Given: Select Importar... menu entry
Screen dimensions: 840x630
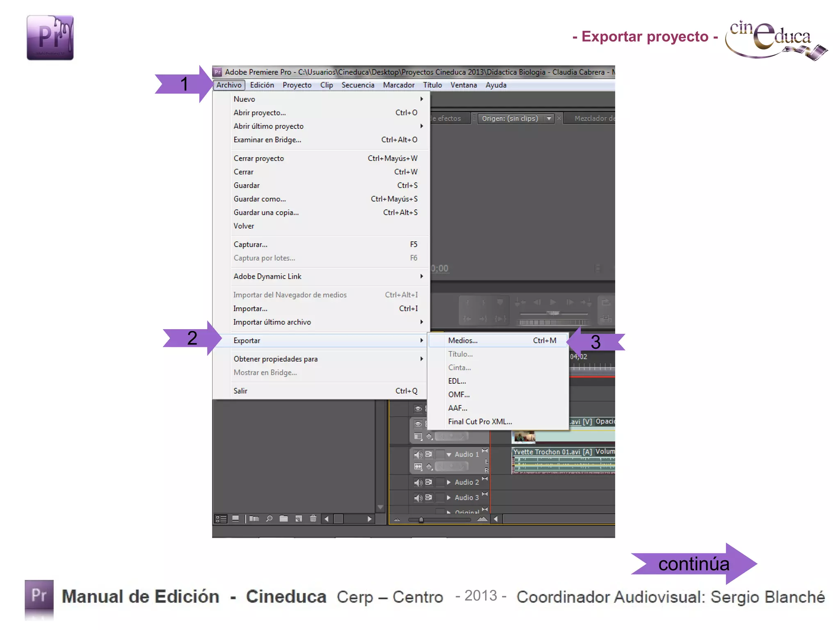Looking at the screenshot, I should tap(321, 309).
